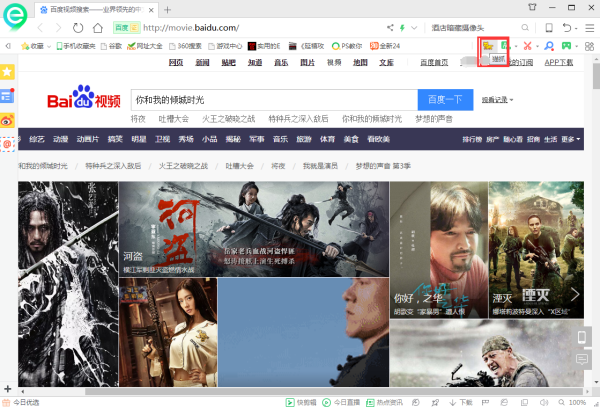Expand the gamepad icon dropdown arrow

click(x=576, y=46)
